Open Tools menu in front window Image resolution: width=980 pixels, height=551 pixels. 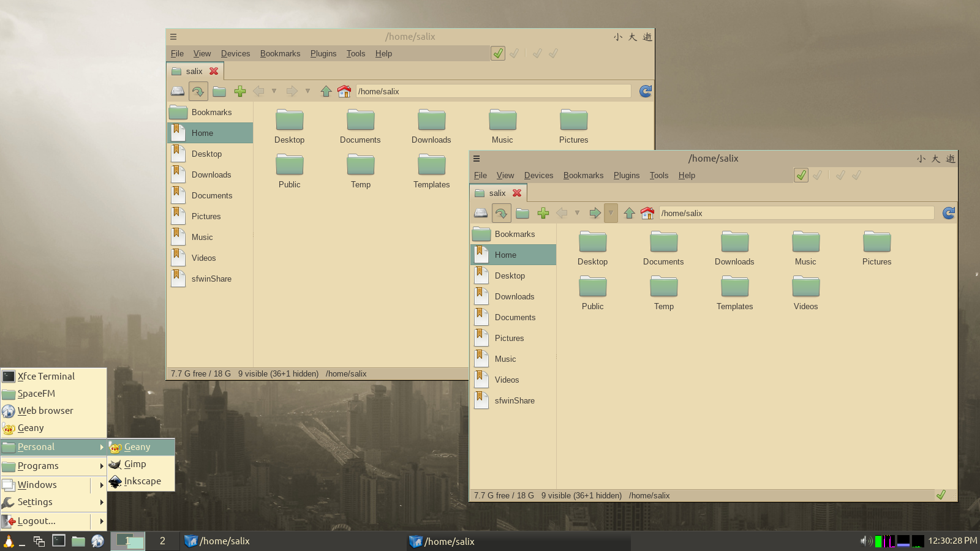(659, 175)
